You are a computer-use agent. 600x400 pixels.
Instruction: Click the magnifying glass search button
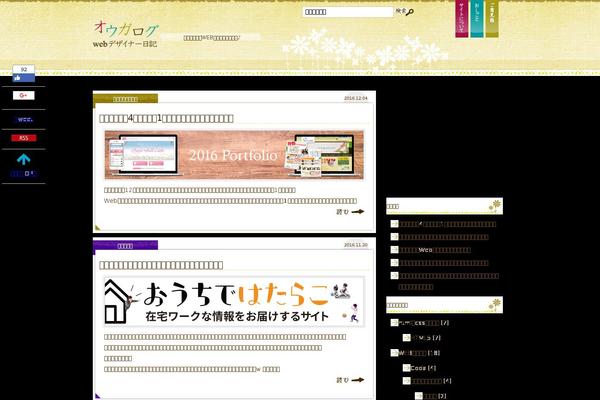click(x=409, y=12)
